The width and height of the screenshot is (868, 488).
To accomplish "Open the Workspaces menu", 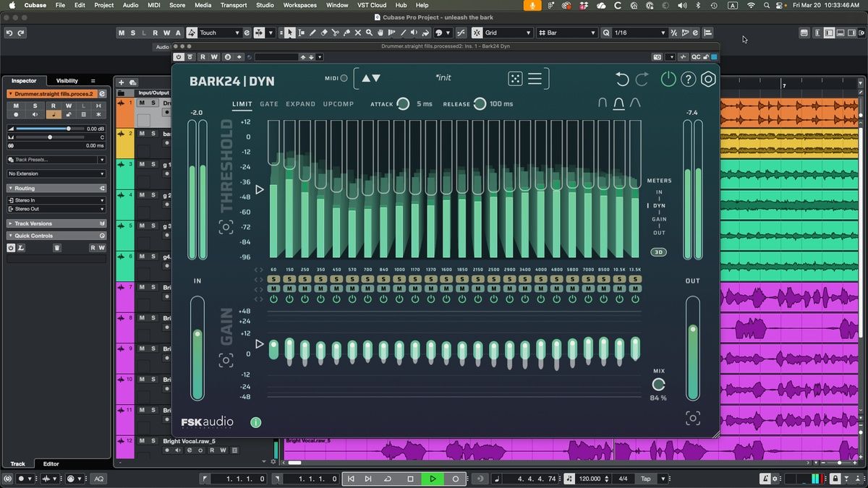I will pos(299,5).
